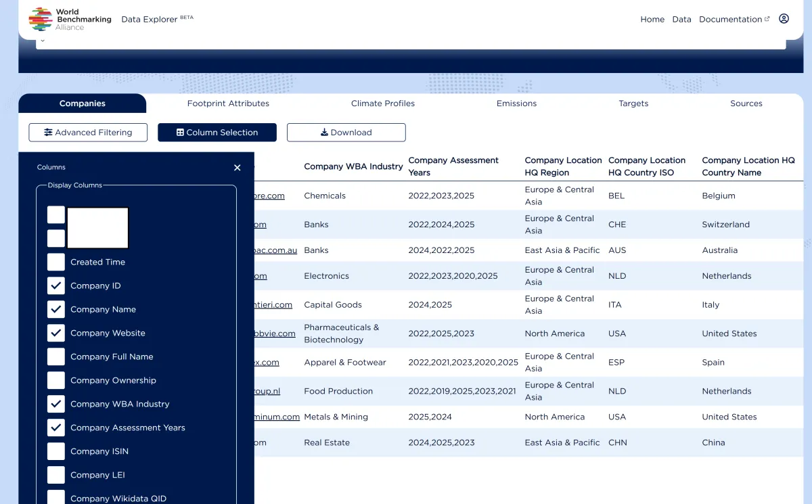Navigate to the Home page

coord(652,20)
